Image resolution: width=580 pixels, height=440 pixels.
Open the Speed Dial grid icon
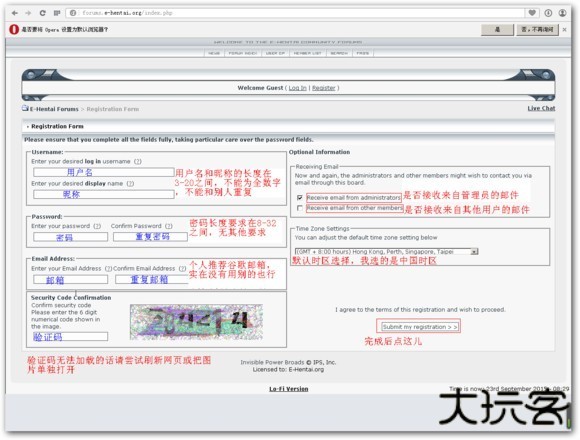point(57,13)
